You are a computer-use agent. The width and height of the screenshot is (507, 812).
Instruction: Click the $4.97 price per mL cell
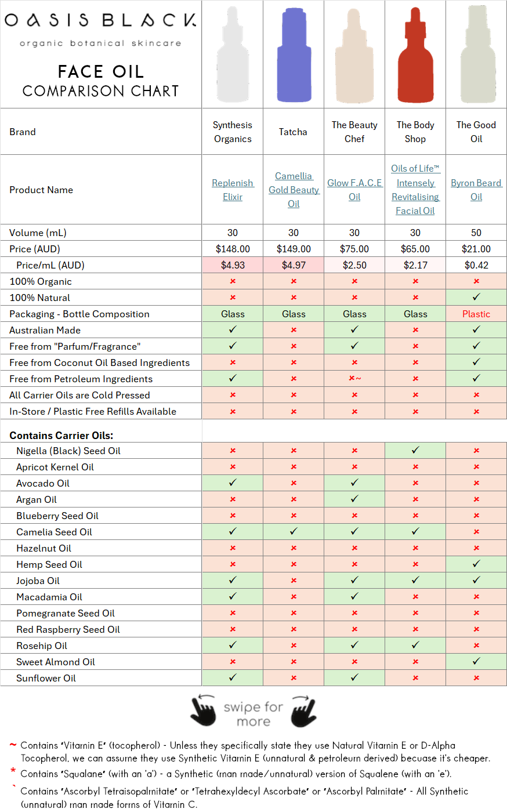coord(294,265)
